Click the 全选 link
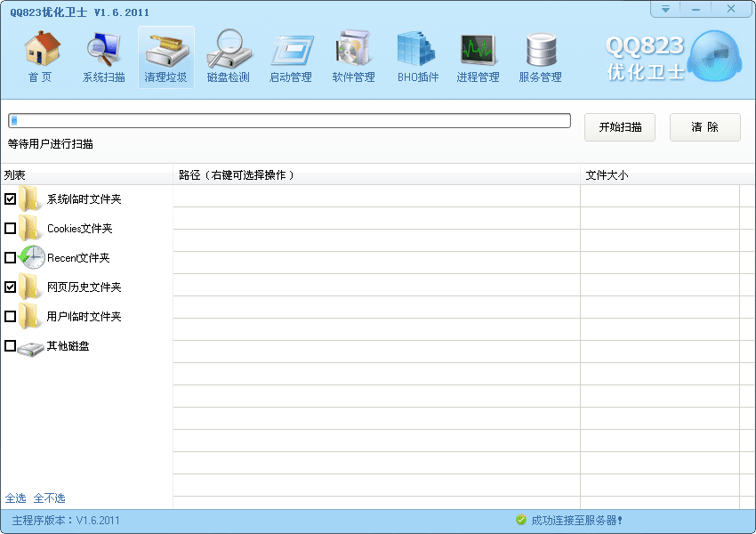 pyautogui.click(x=15, y=498)
